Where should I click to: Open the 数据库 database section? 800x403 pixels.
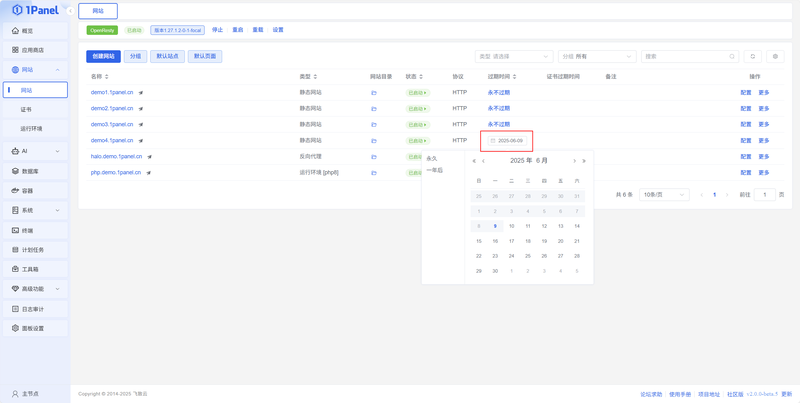[x=35, y=171]
